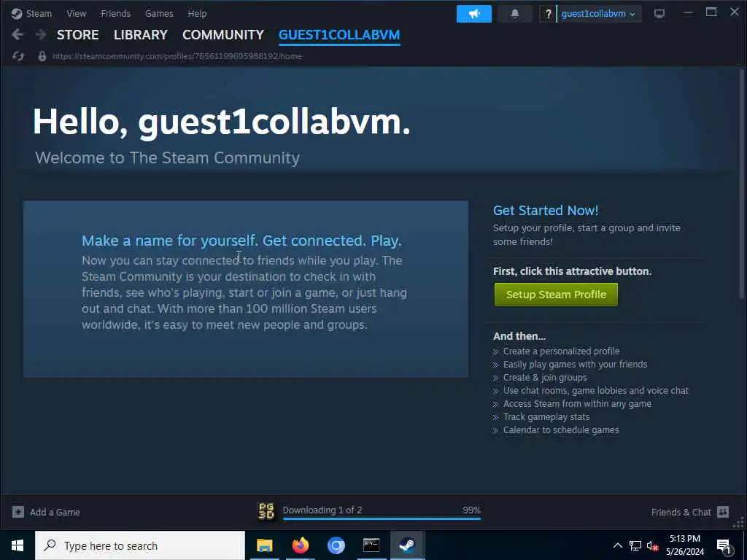Open the Friends & Chat grid icon

click(723, 512)
